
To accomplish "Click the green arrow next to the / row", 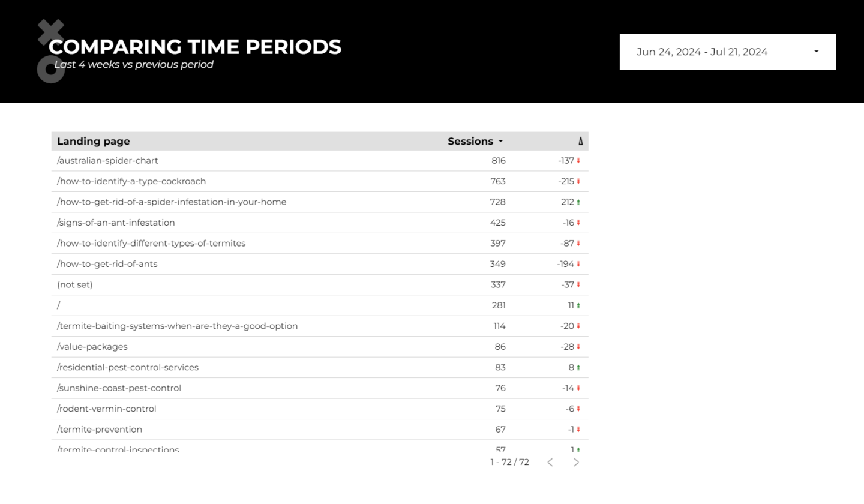I will click(579, 305).
